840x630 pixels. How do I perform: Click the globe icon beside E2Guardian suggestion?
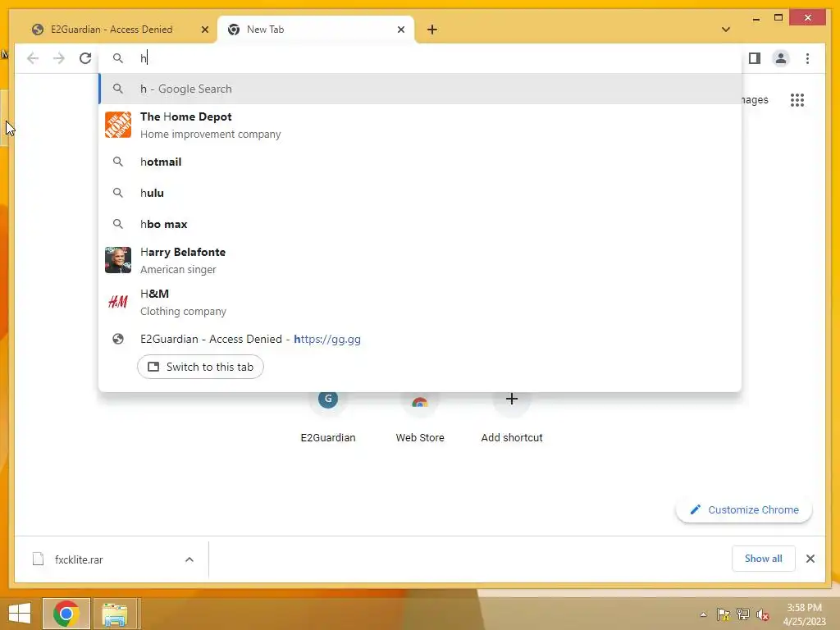[118, 339]
